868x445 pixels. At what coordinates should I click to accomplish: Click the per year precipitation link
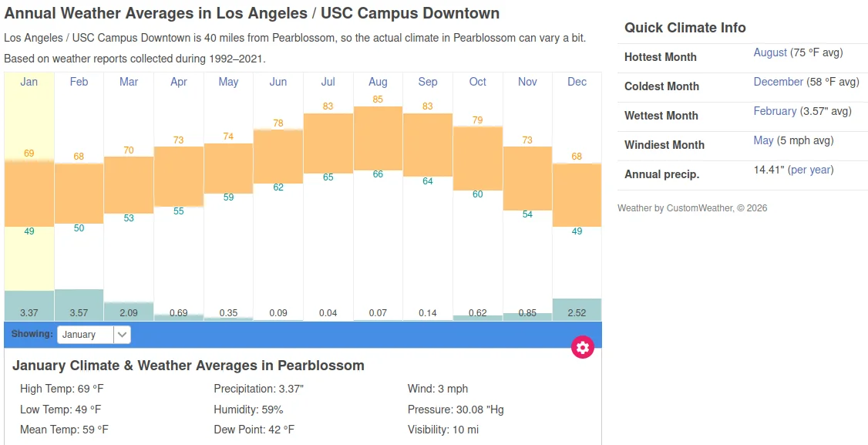click(810, 170)
